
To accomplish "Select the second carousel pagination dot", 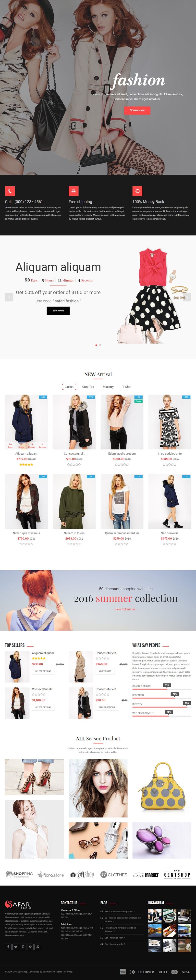I will click(x=100, y=345).
